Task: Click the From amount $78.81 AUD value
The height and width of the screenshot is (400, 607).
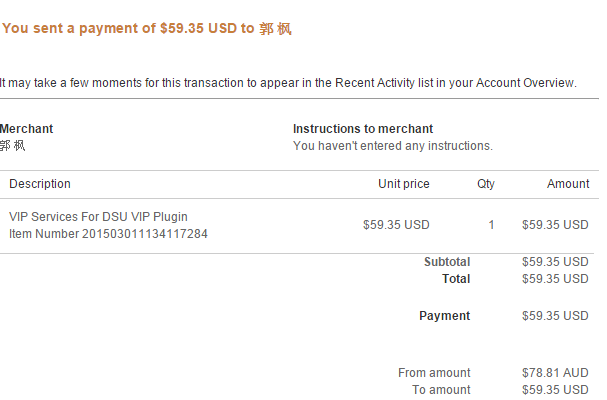Action: (555, 373)
